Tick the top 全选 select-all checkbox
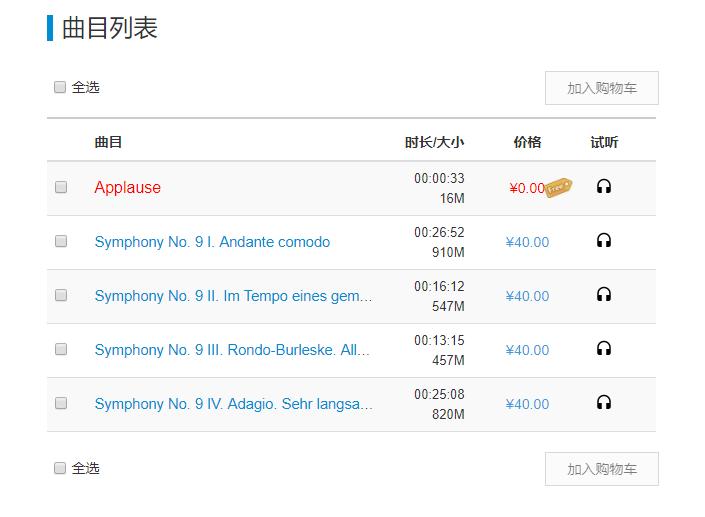 pyautogui.click(x=60, y=87)
